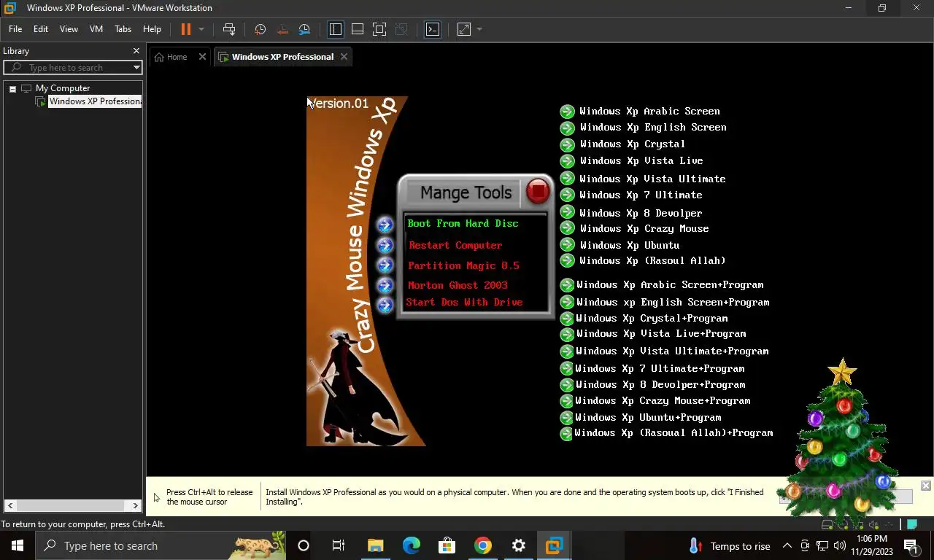Viewport: 934px width, 560px height.
Task: Click the green arrow beside Windows Xp Vista Live
Action: (567, 161)
